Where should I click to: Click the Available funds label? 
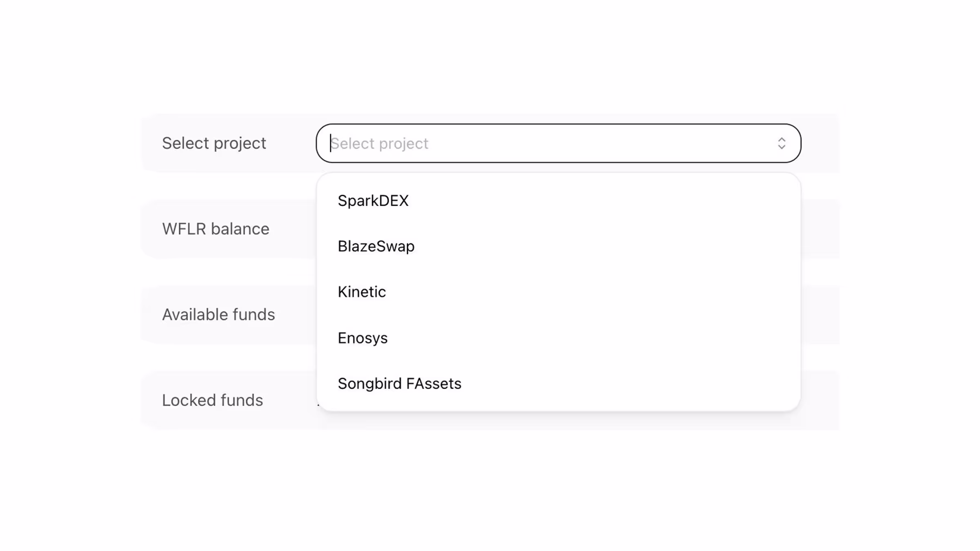pyautogui.click(x=218, y=315)
